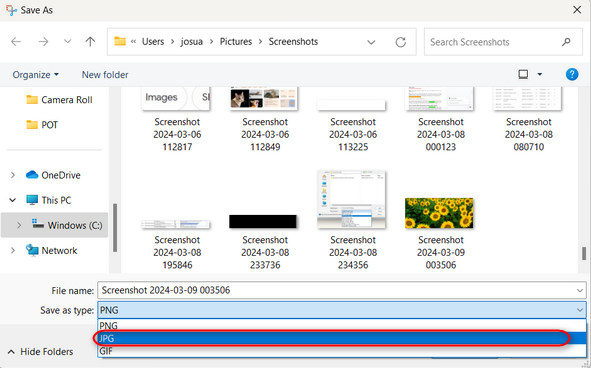The width and height of the screenshot is (591, 368).
Task: Go forward using the right arrow
Action: tap(43, 42)
